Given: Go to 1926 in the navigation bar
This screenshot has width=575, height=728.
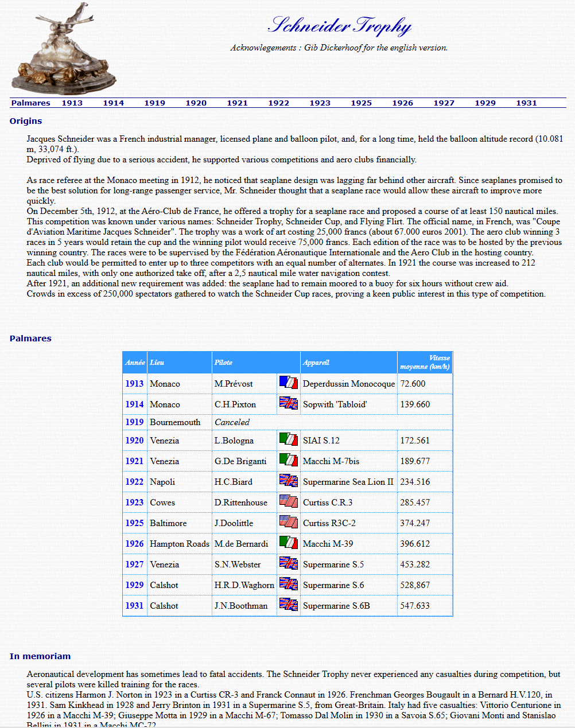Looking at the screenshot, I should 403,103.
